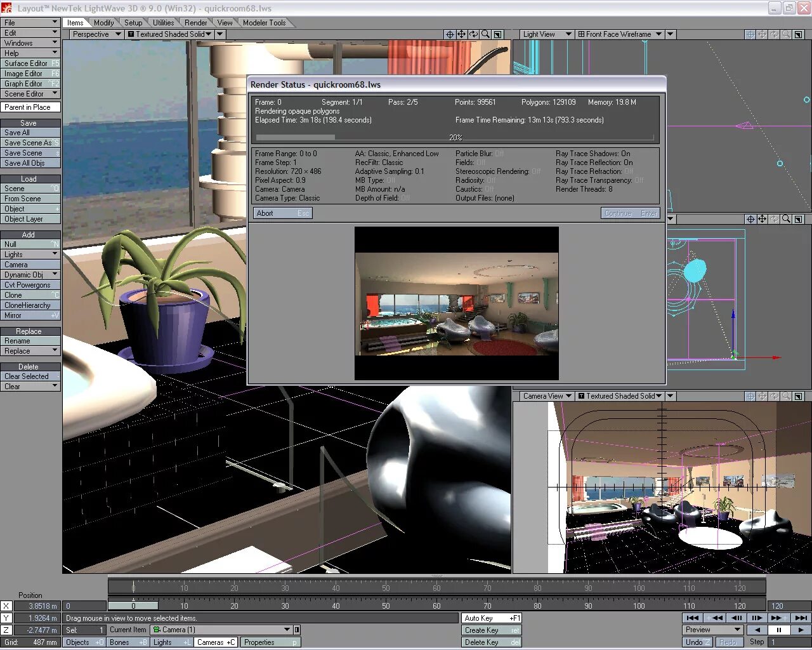Maximize the Perspective viewport with the expand icon
Screen dimensions: 812x650
pyautogui.click(x=498, y=34)
